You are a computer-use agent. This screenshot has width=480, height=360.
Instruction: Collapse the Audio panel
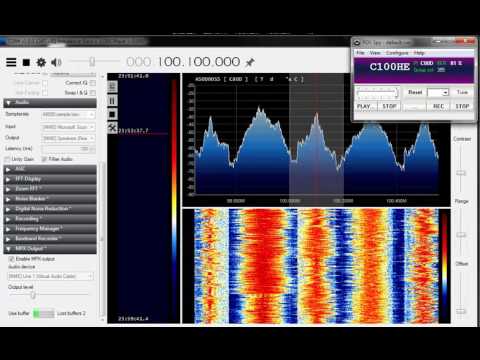click(x=50, y=103)
